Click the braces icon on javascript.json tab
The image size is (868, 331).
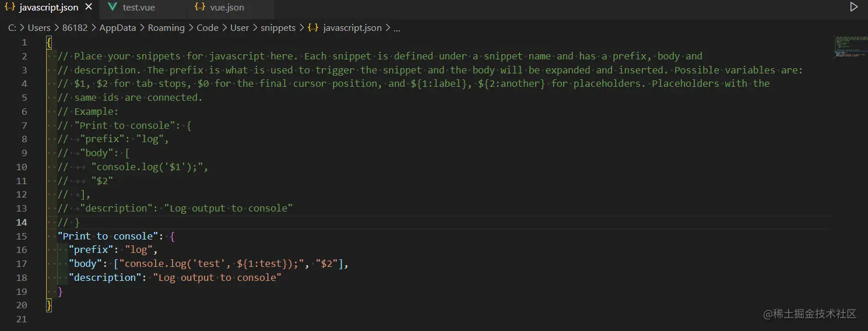coord(10,8)
